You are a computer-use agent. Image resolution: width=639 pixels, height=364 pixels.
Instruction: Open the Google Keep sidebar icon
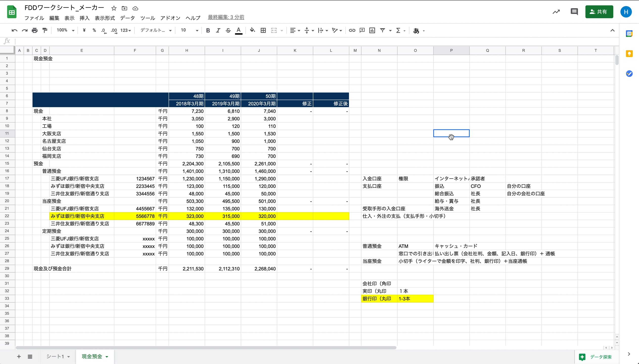(629, 54)
